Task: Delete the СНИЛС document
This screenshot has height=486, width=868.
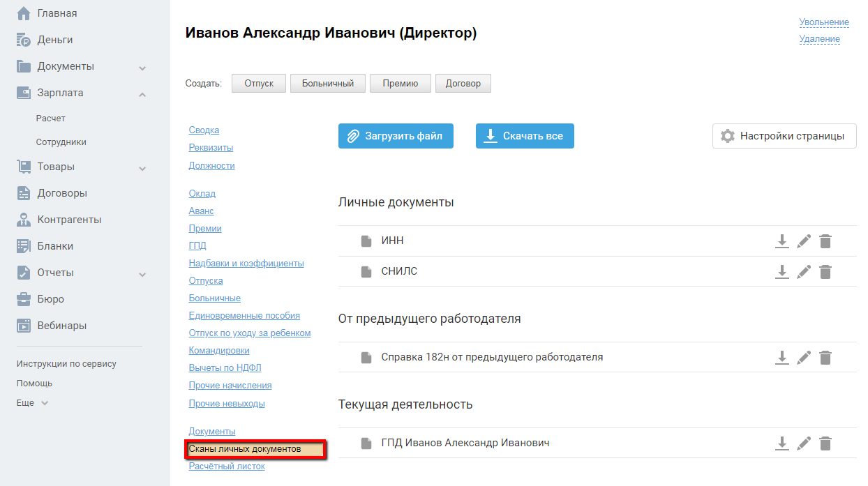Action: click(825, 272)
